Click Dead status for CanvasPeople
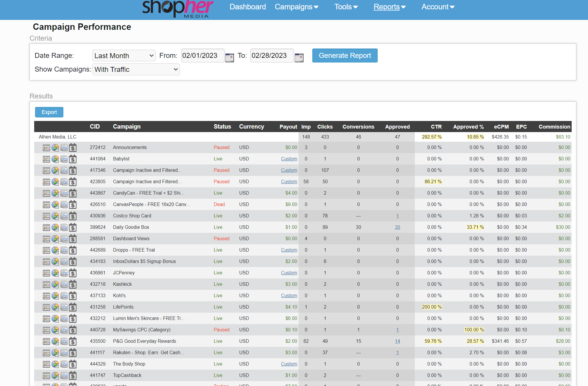The image size is (588, 386). (219, 205)
